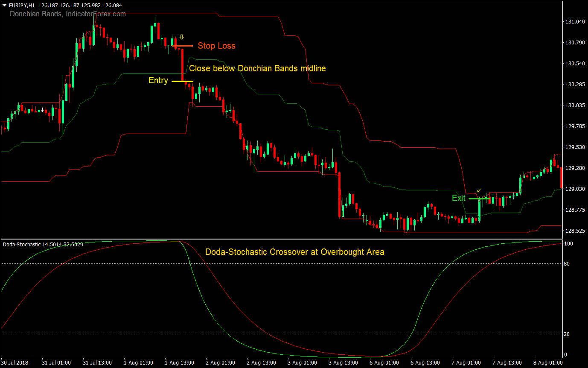Select the yellow down arrow above Stop Loss
Screen dimensions: 588x368
coord(181,37)
